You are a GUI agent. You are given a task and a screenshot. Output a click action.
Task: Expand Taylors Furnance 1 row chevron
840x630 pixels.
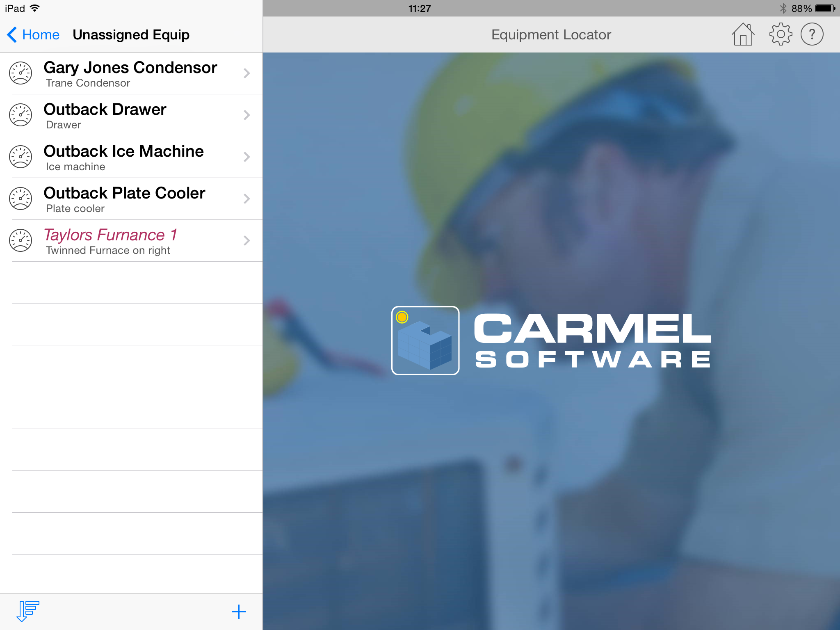(x=247, y=241)
